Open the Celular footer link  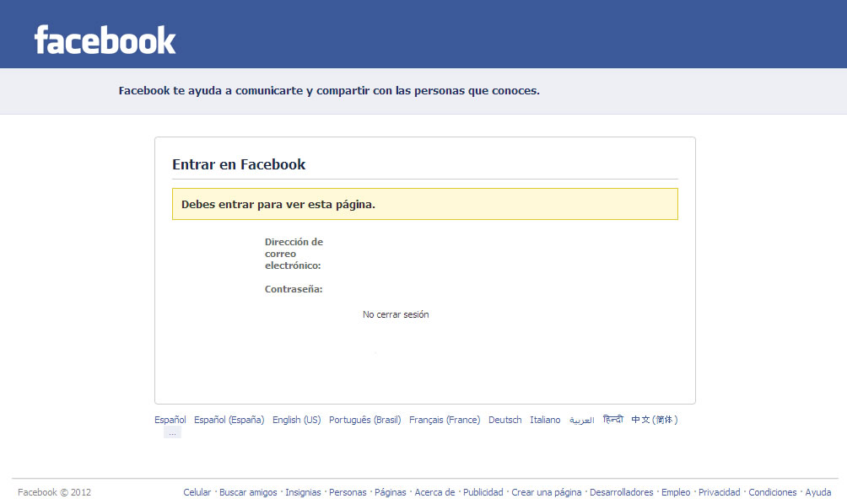tap(197, 492)
